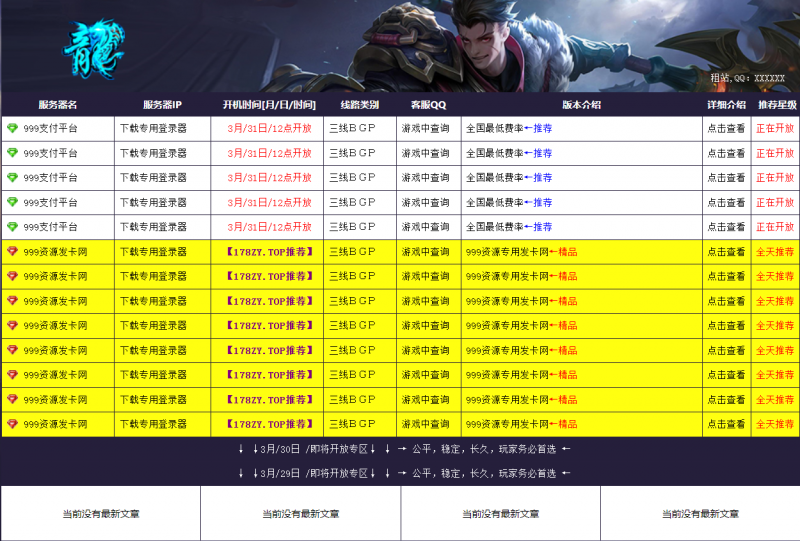Click 三线BGP in the first 999资源发卡网 row
The image size is (800, 541).
pos(353,252)
